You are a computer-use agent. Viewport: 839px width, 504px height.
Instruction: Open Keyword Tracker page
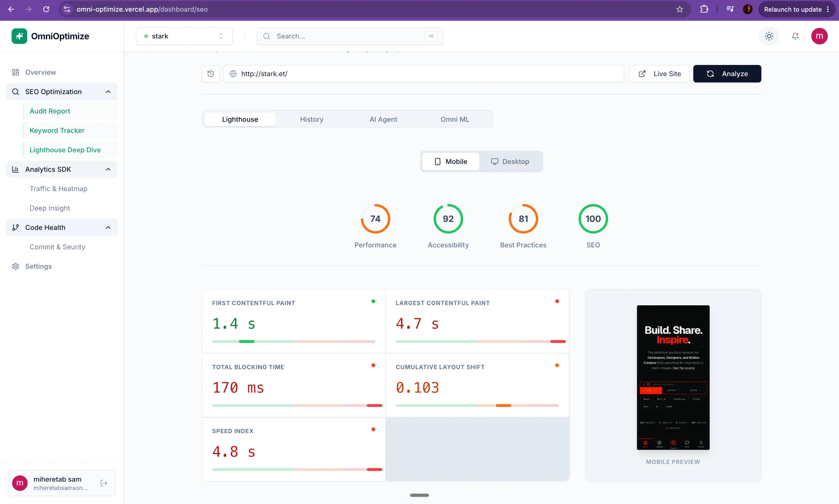click(71, 130)
